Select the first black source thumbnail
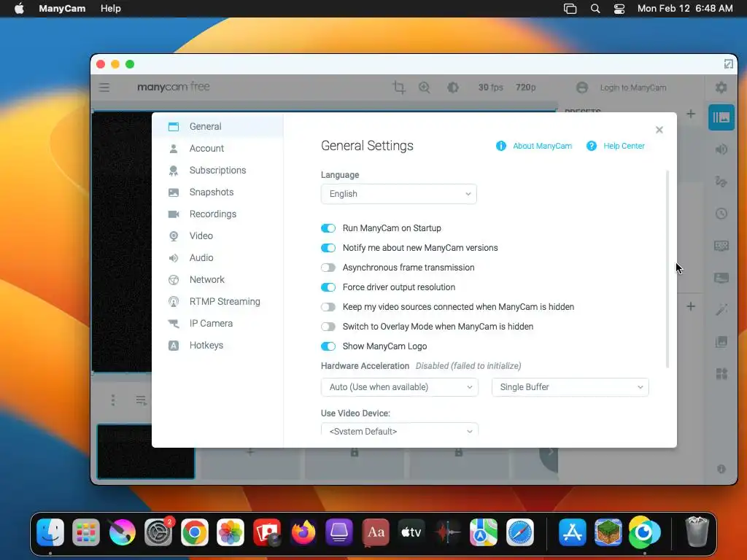The image size is (747, 560). tap(146, 451)
